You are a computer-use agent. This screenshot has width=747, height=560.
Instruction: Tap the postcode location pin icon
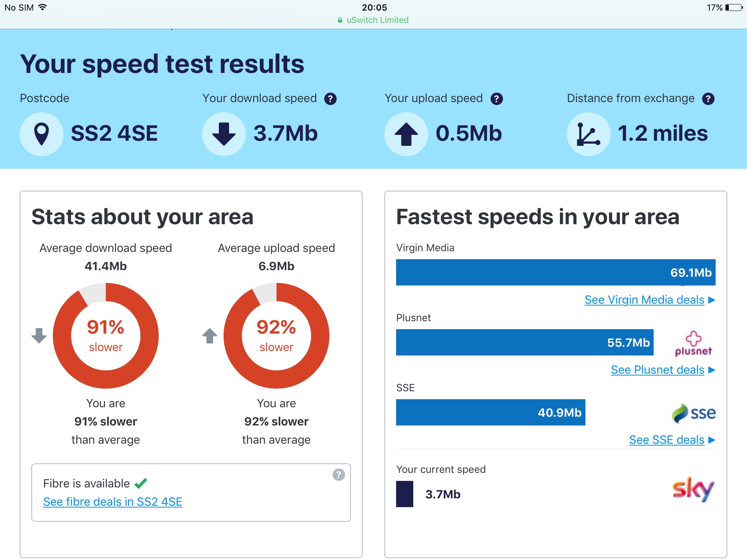(42, 134)
